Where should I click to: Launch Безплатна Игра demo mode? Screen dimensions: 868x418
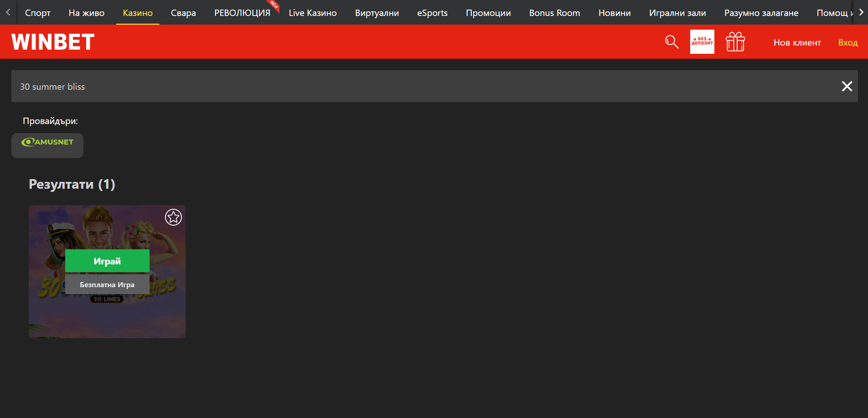[107, 284]
